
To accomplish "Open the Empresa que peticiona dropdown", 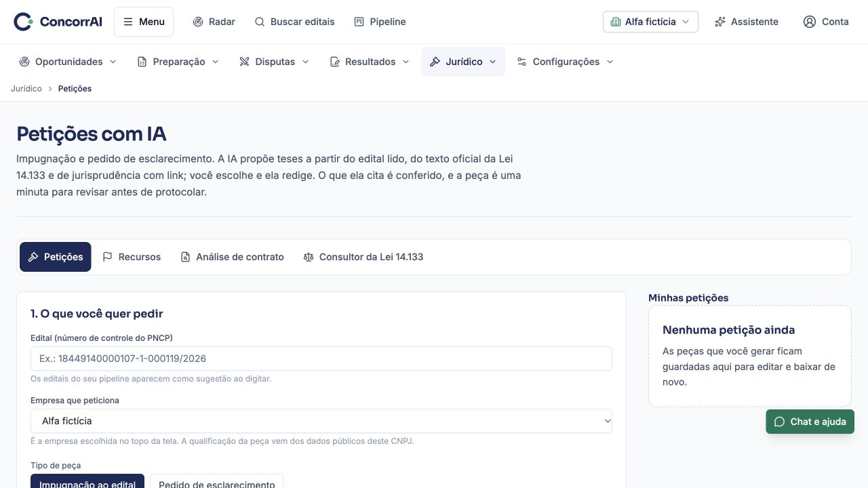I will (x=321, y=421).
